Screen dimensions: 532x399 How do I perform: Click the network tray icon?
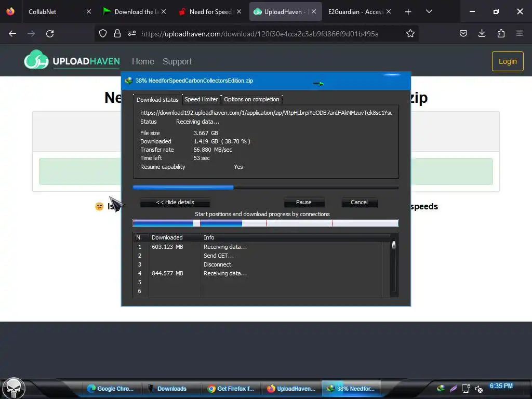[x=466, y=389]
